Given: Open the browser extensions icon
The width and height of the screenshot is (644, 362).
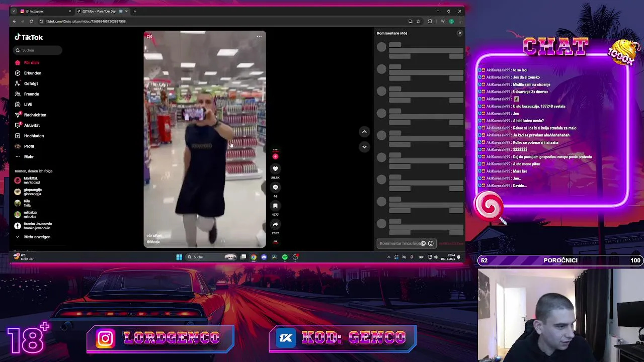Looking at the screenshot, I should (x=430, y=21).
